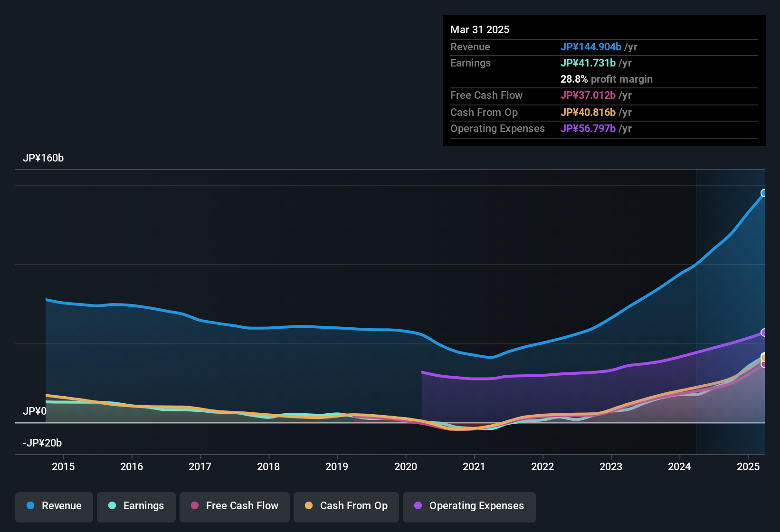The height and width of the screenshot is (532, 780).
Task: Click the pink Free Cash Flow legend dot
Action: (195, 505)
